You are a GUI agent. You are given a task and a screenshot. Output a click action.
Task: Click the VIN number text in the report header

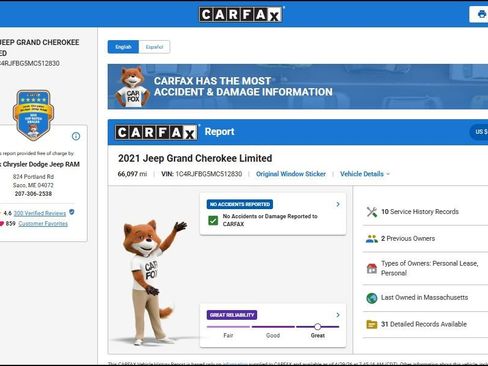209,174
